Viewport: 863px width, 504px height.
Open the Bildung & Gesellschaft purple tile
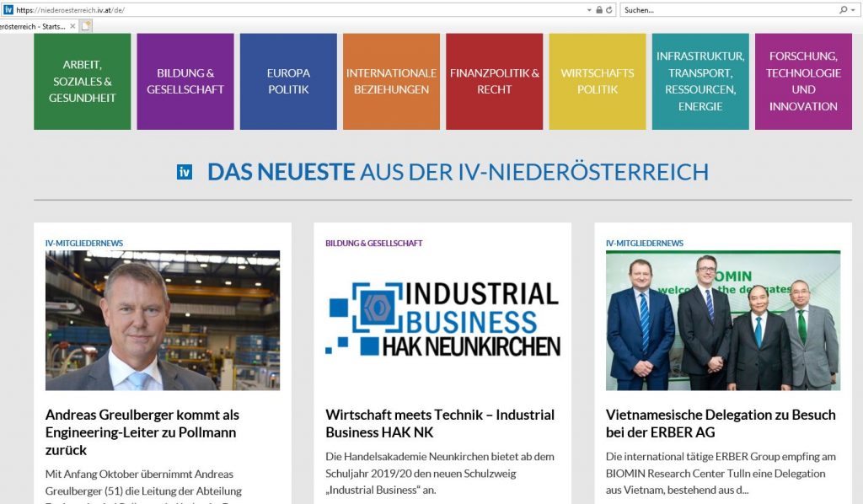click(x=185, y=82)
